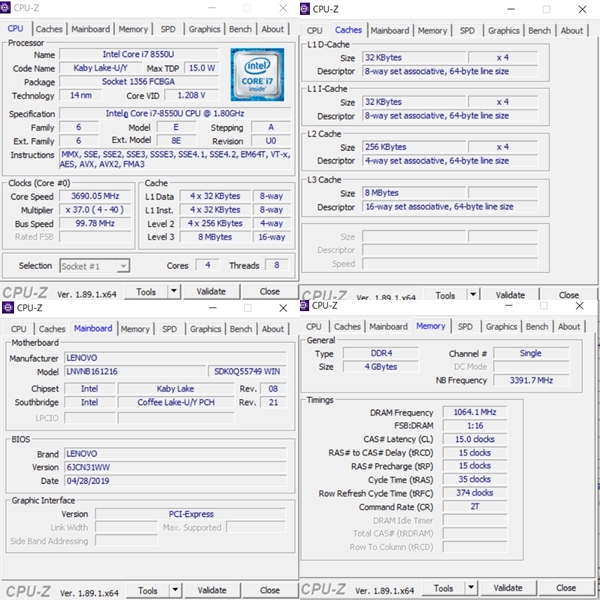The height and width of the screenshot is (600, 600).
Task: Open Tools dropdown arrow in Memory window
Action: [471, 587]
